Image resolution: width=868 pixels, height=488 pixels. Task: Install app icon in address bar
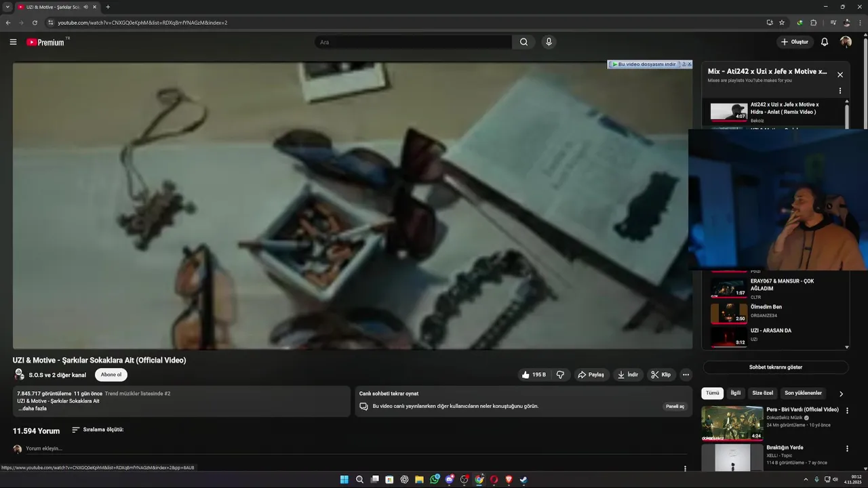click(x=770, y=22)
